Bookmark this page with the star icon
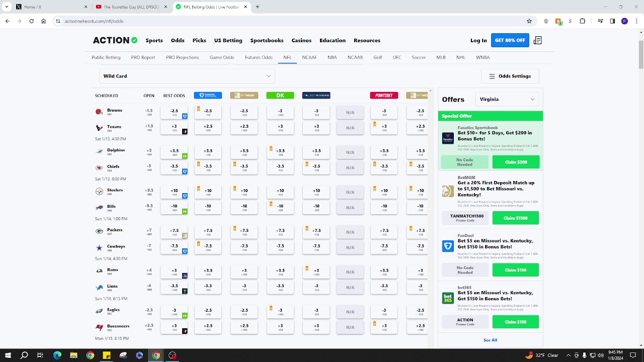 tap(529, 21)
